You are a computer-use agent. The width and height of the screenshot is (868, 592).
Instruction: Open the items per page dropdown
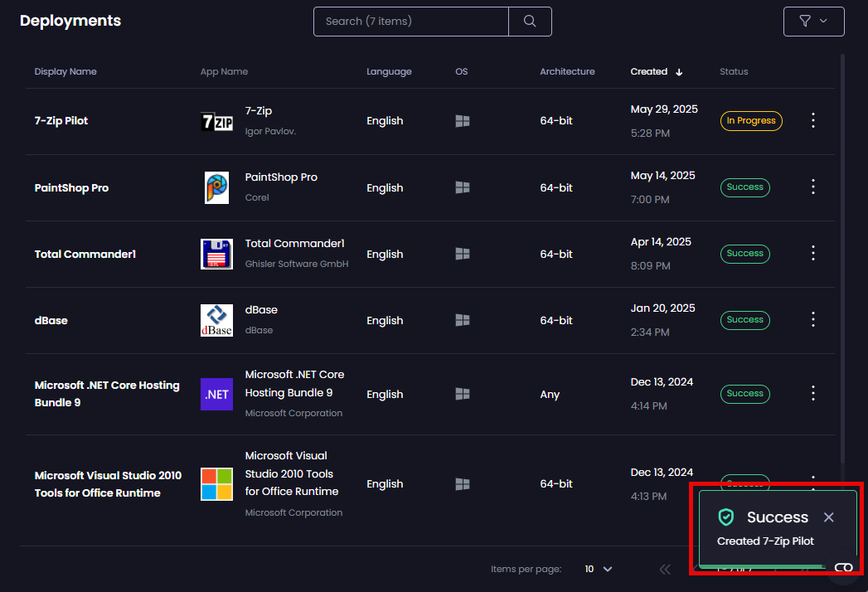click(598, 569)
